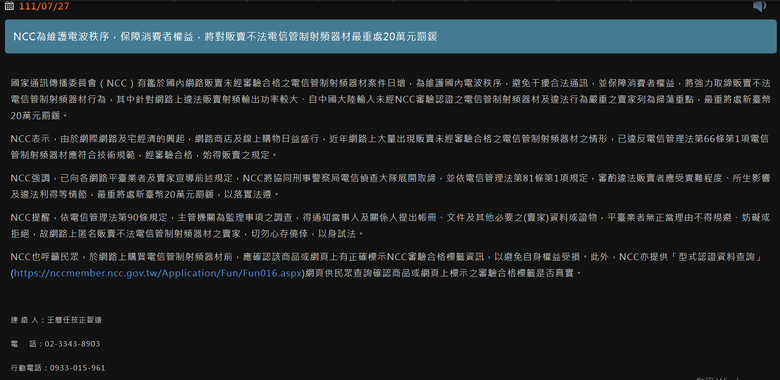Click the paragraph beginning NCC表示
This screenshot has height=380, width=780.
coord(390,147)
